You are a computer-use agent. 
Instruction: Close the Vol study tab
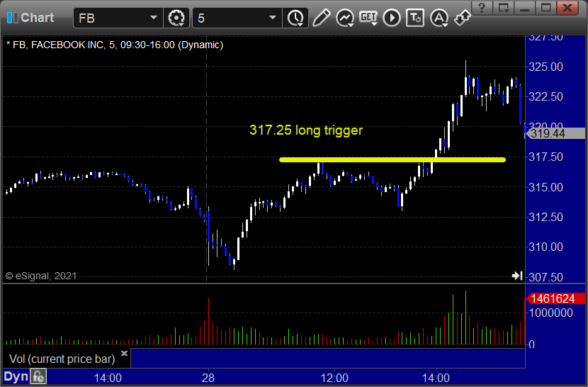[125, 353]
